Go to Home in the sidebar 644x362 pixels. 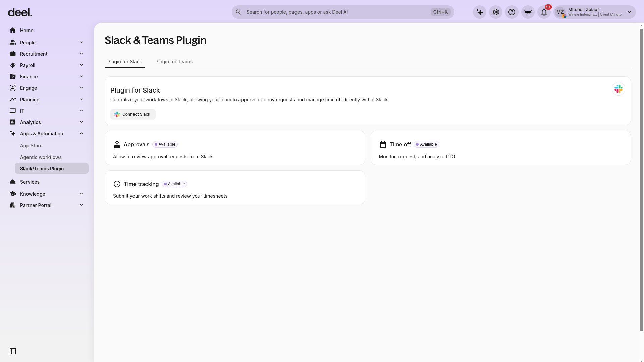point(47,31)
